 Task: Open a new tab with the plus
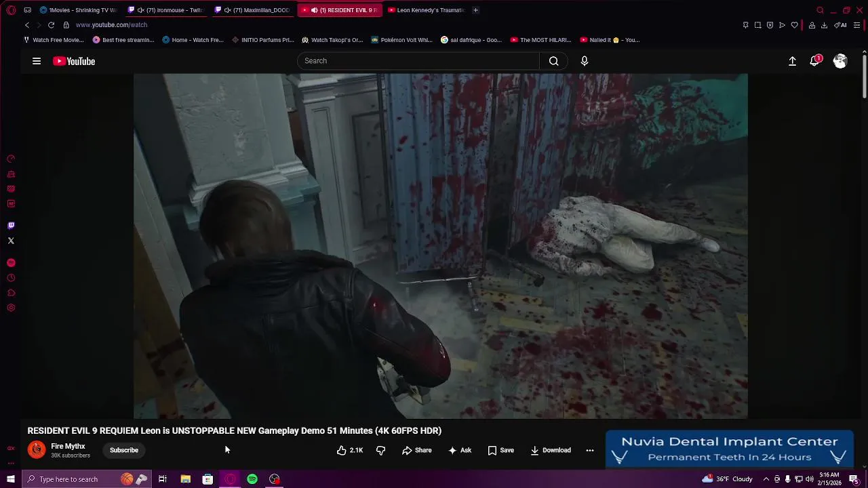coord(475,10)
